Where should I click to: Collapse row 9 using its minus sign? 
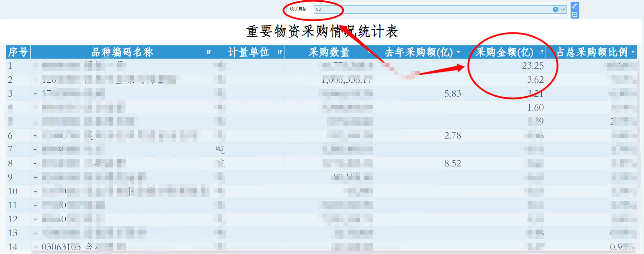[35, 178]
